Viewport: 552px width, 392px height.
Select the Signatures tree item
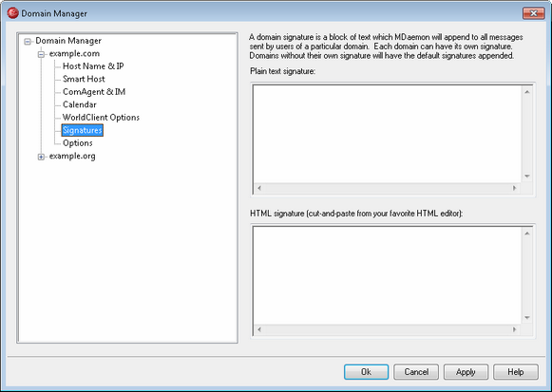[x=83, y=130]
